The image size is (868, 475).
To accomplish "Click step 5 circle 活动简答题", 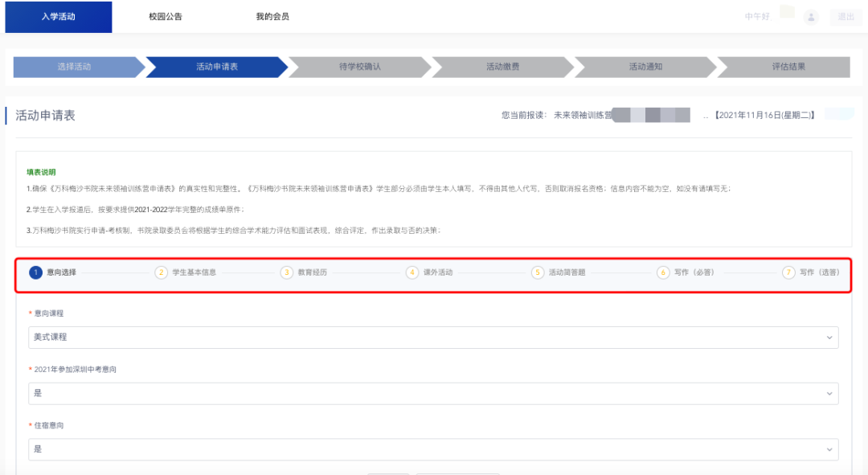I will pyautogui.click(x=538, y=272).
